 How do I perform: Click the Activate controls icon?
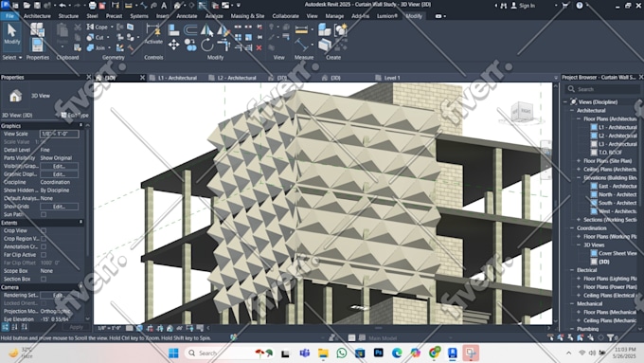click(x=153, y=34)
